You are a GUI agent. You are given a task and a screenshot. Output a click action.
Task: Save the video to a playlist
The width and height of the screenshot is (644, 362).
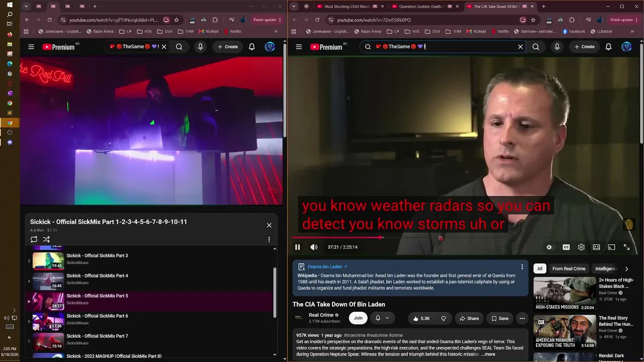(500, 318)
